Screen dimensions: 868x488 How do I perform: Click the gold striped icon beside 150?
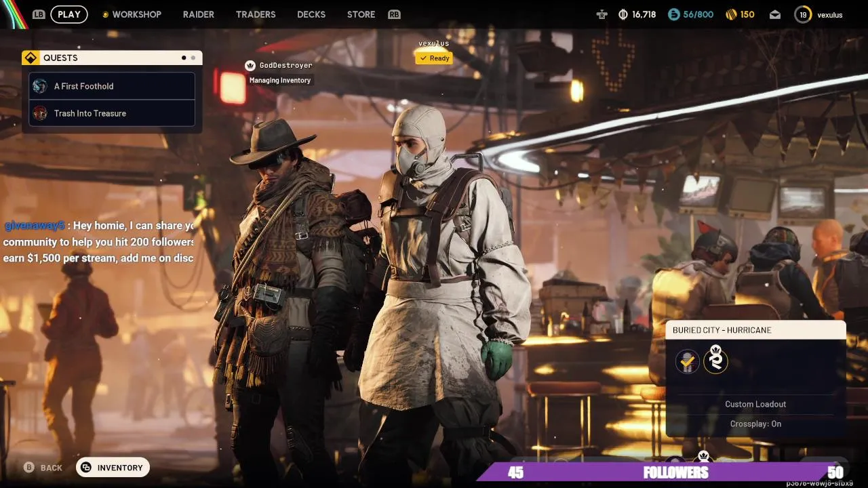pyautogui.click(x=731, y=14)
